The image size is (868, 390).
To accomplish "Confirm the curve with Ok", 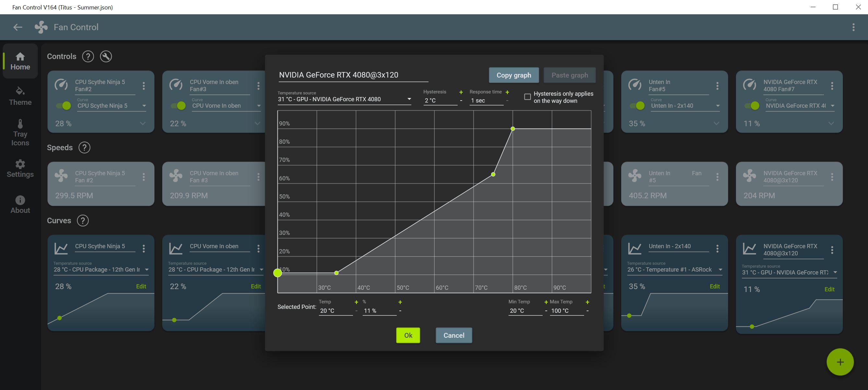I will 408,335.
